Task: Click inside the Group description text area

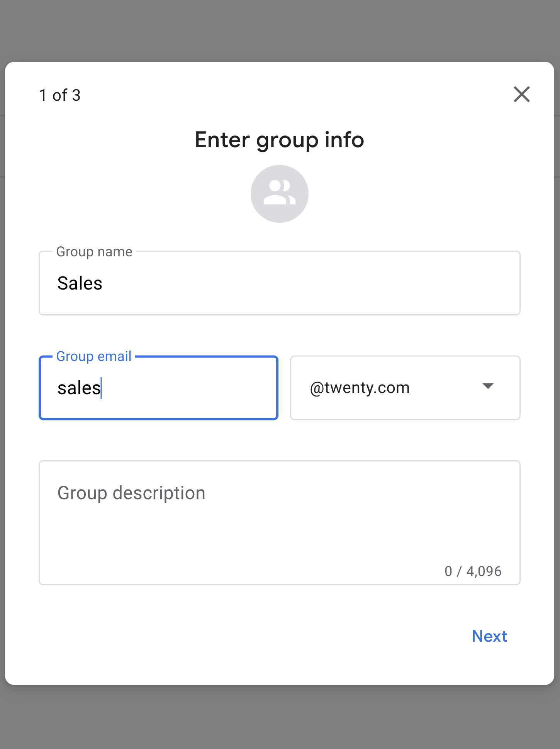Action: tap(280, 523)
